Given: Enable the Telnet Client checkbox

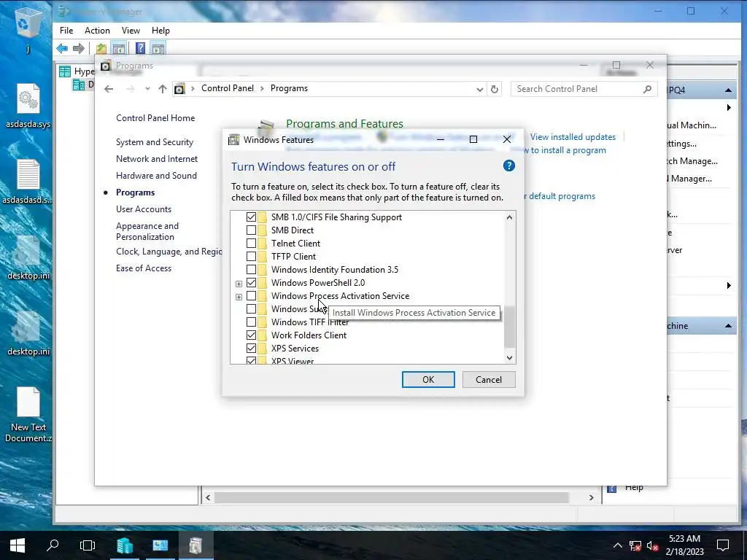Looking at the screenshot, I should [x=251, y=244].
